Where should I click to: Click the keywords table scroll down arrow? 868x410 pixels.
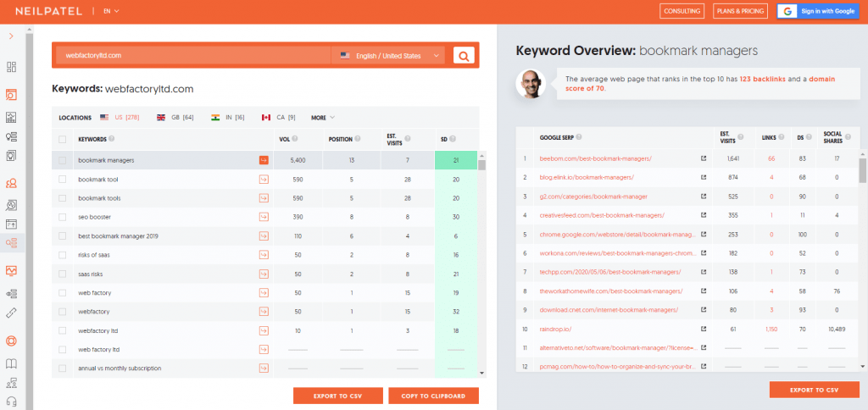(481, 374)
